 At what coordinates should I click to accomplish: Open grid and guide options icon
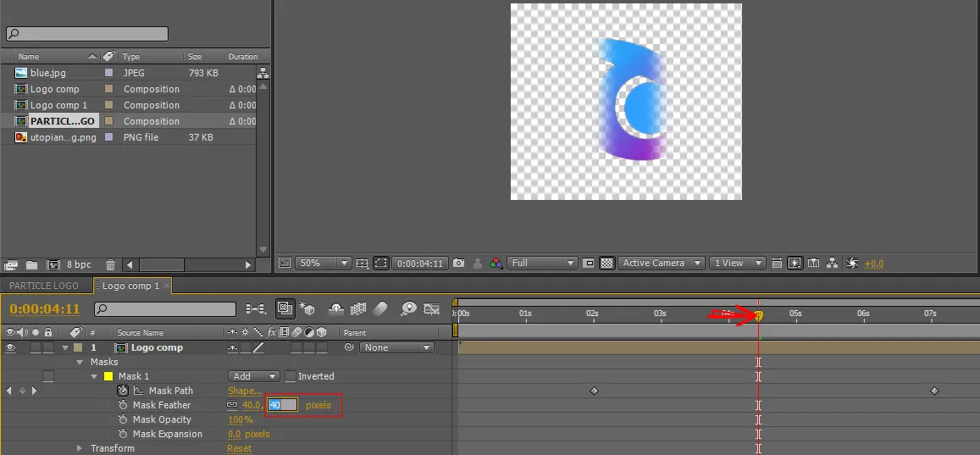click(x=362, y=264)
